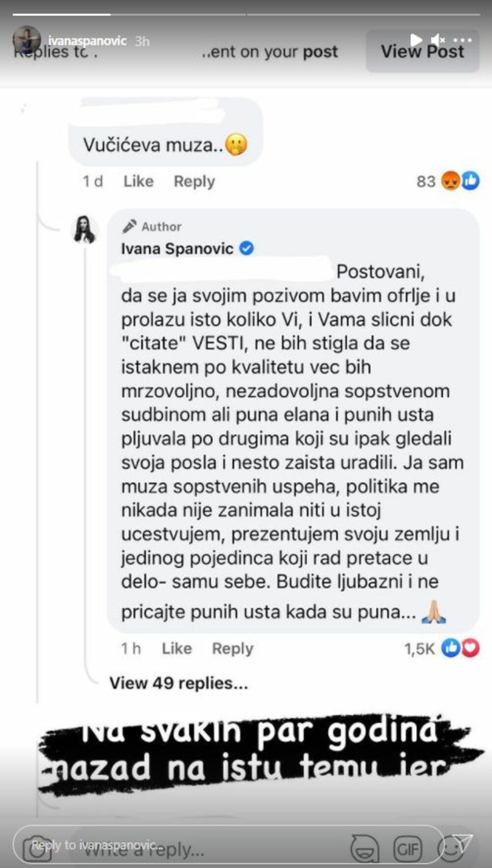Screen dimensions: 492x868
Task: Like Ivana Spanovic's author reply
Action: click(177, 648)
